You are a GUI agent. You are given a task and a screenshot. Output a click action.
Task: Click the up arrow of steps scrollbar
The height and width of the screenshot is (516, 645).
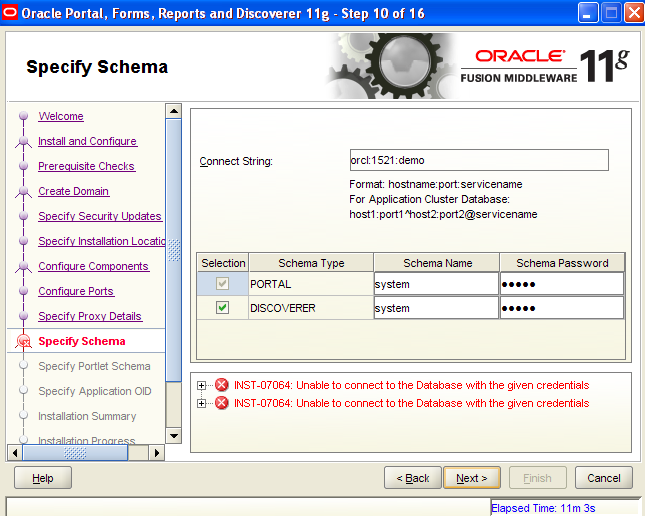point(174,111)
